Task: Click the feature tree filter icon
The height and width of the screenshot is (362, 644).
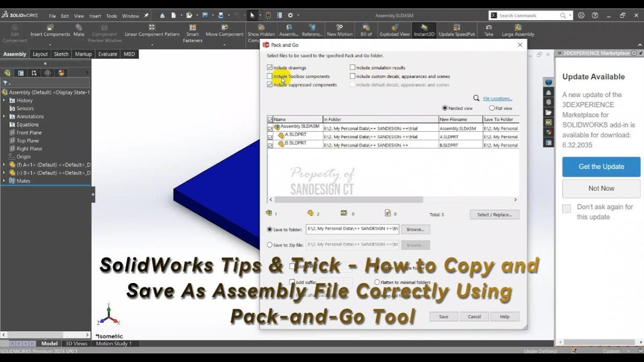Action: (x=6, y=83)
